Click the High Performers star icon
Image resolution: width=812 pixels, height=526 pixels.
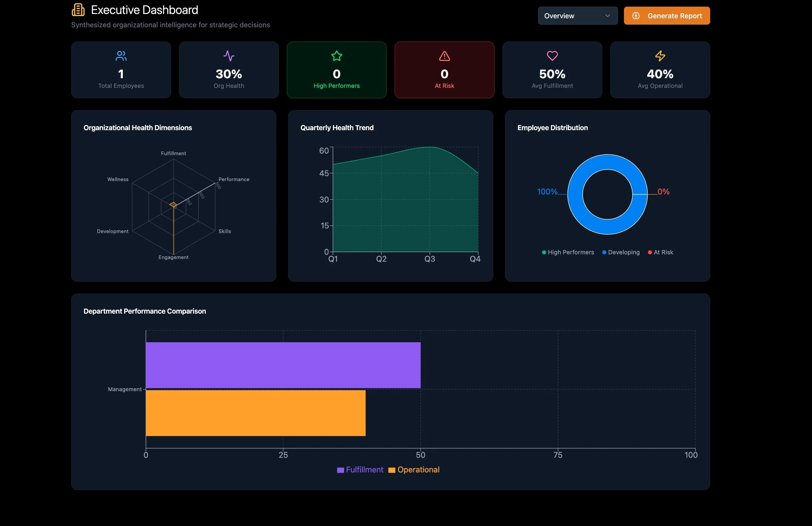[336, 56]
